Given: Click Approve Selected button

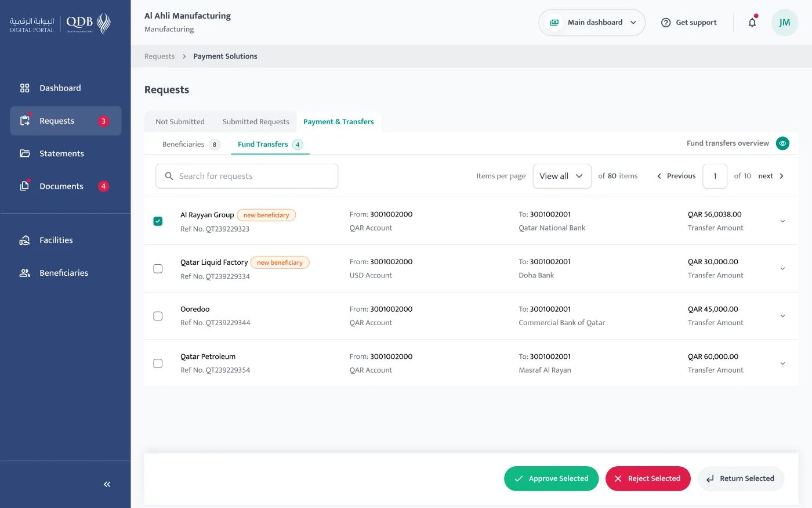Looking at the screenshot, I should 551,479.
